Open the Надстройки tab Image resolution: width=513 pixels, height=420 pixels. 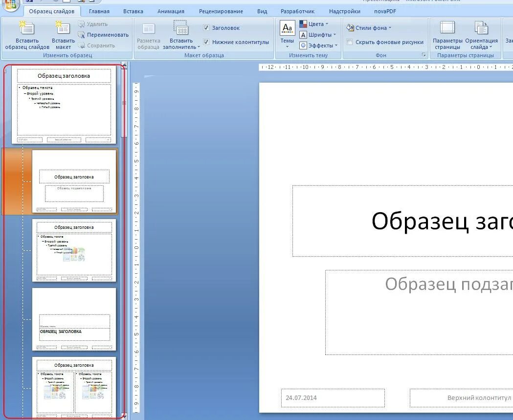344,11
